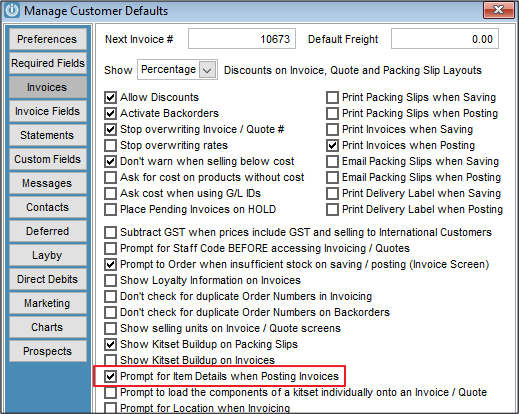This screenshot has width=519, height=414.
Task: Select the Layby tab
Action: 48,255
